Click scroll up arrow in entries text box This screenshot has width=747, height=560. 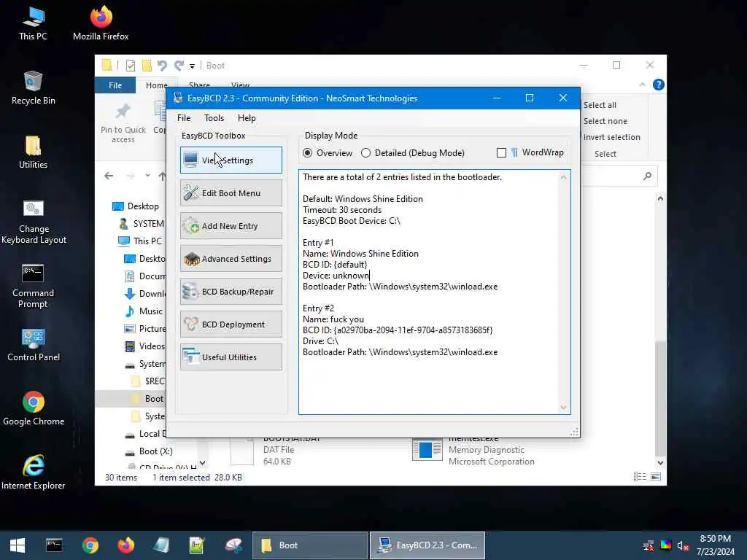point(564,177)
